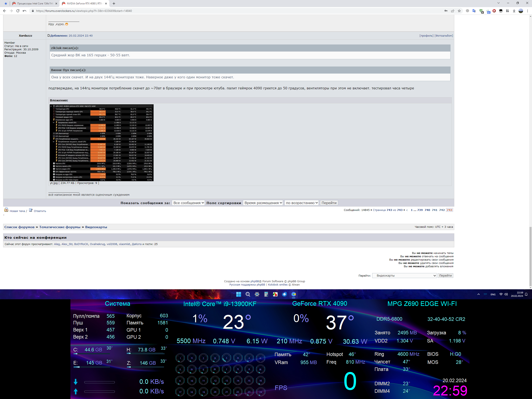Open the yt.jpg attachment thumbnail
Viewport: 532px width, 399px height.
tap(101, 143)
